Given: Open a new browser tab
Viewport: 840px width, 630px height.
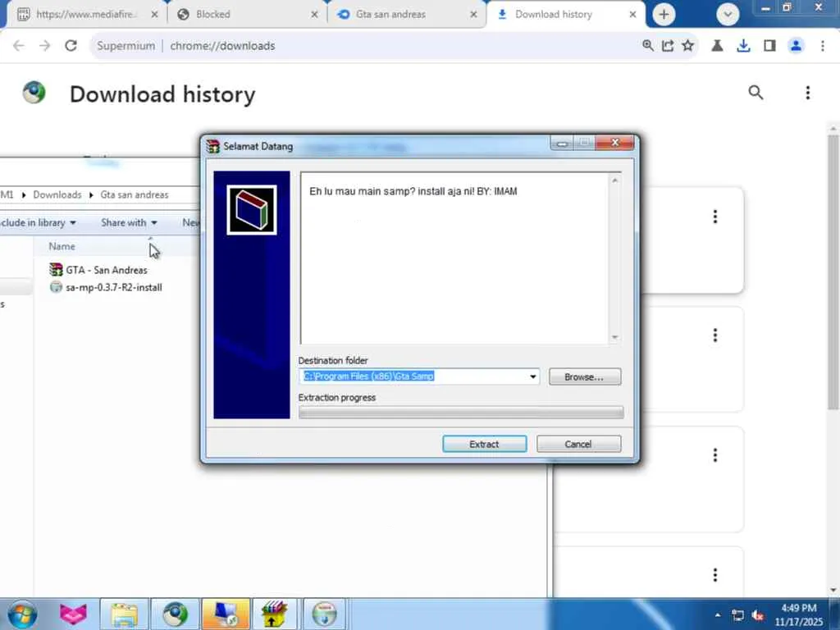Looking at the screenshot, I should [x=664, y=15].
